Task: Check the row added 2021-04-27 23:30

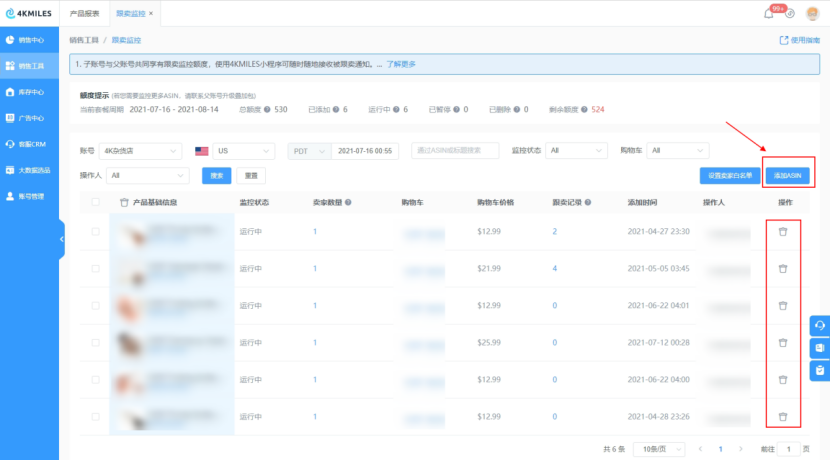Action: click(x=95, y=231)
